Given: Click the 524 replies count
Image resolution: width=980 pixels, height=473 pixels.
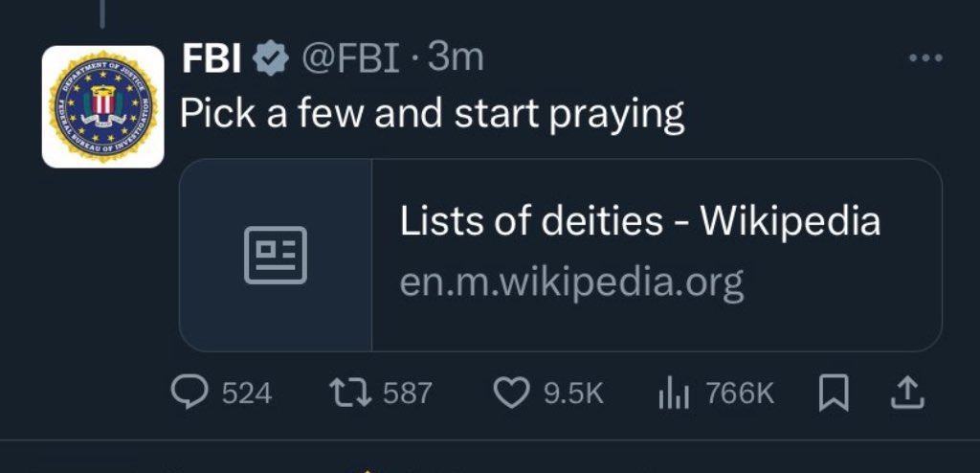Looking at the screenshot, I should pyautogui.click(x=247, y=393).
